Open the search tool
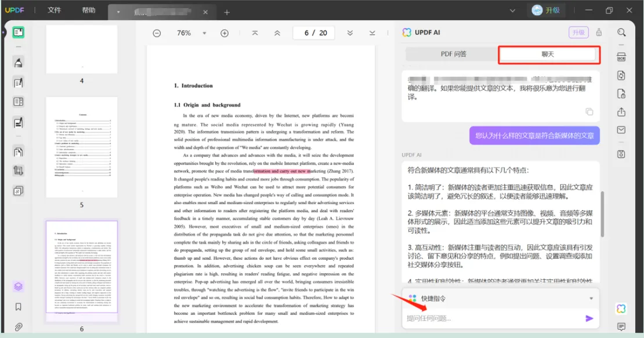 point(621,32)
